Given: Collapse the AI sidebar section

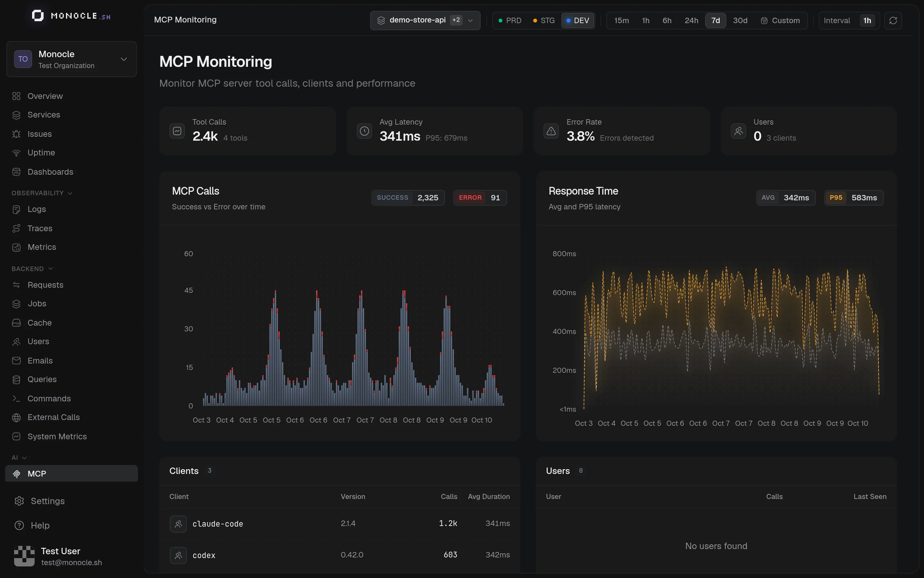Looking at the screenshot, I should tap(19, 458).
